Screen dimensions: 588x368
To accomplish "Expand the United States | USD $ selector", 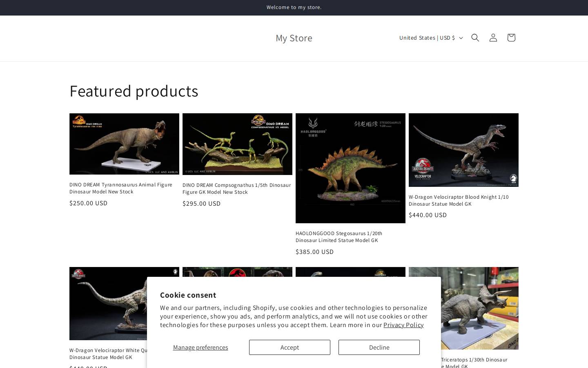I will (431, 38).
